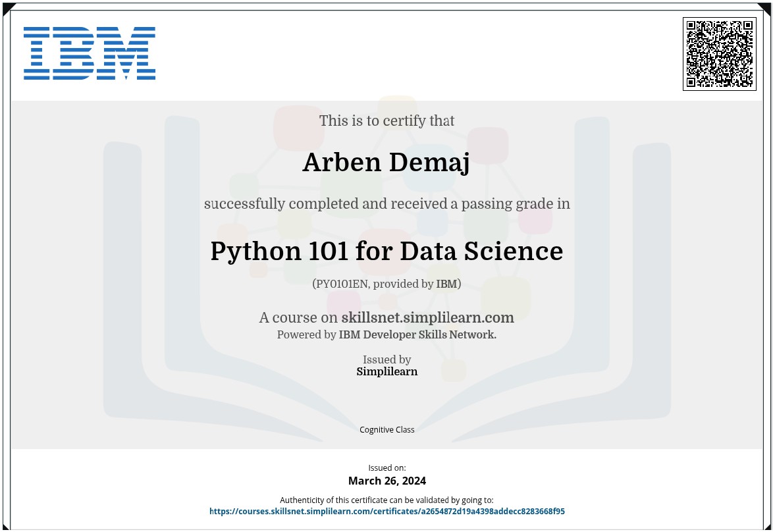
Task: Click the IBM Developer Skills Network text
Action: click(x=417, y=334)
